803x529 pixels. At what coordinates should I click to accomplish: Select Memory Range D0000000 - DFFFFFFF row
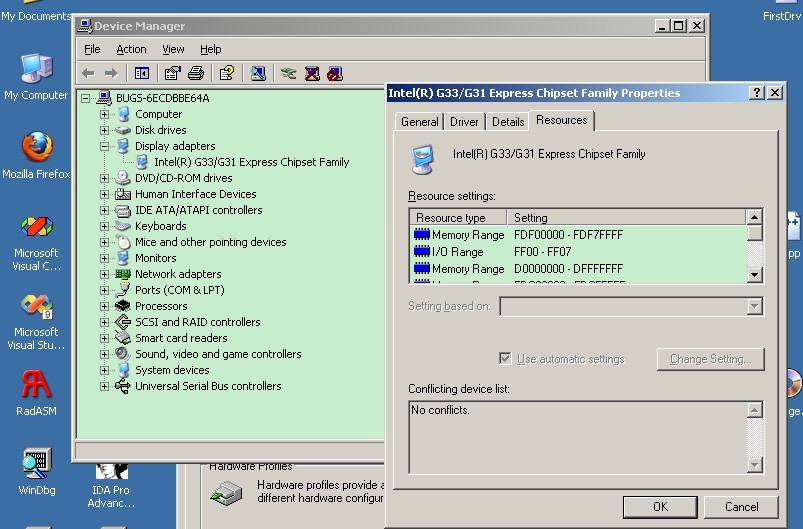(579, 269)
